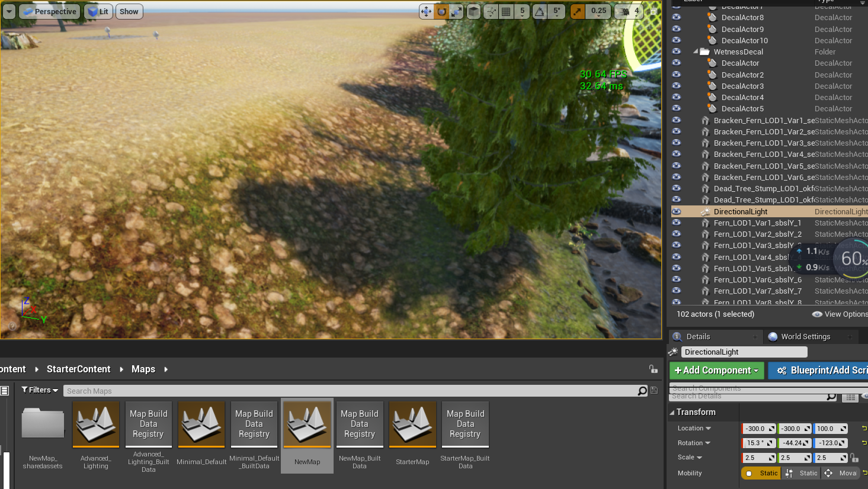Toggle visibility of WetnessDecal folder
Viewport: 868px width, 489px height.
tap(677, 52)
